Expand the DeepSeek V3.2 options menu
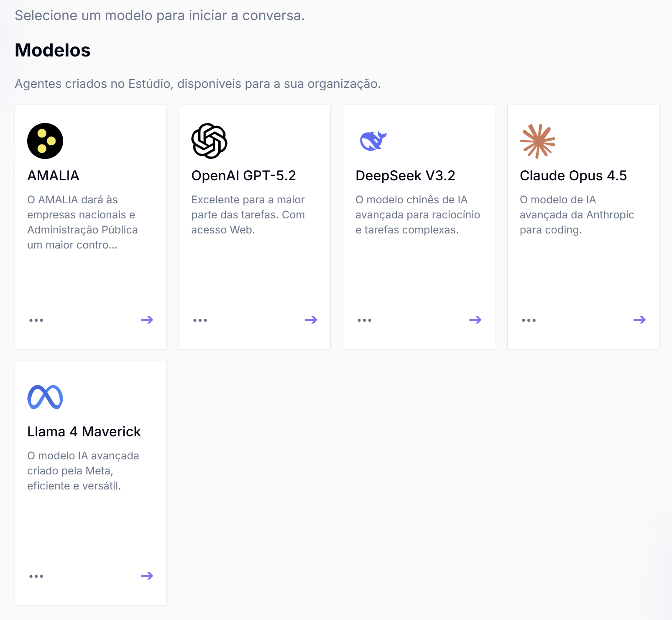 (x=365, y=320)
